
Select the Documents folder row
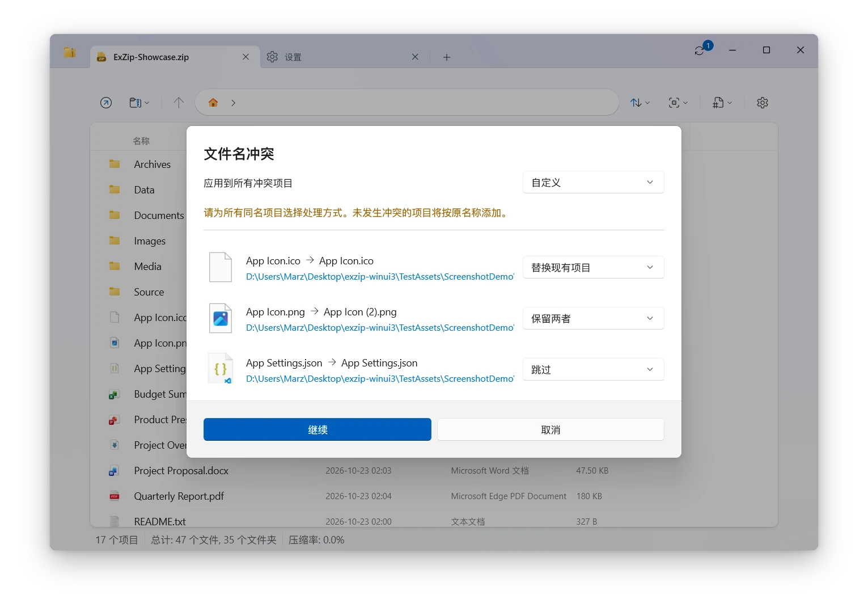tap(139, 215)
